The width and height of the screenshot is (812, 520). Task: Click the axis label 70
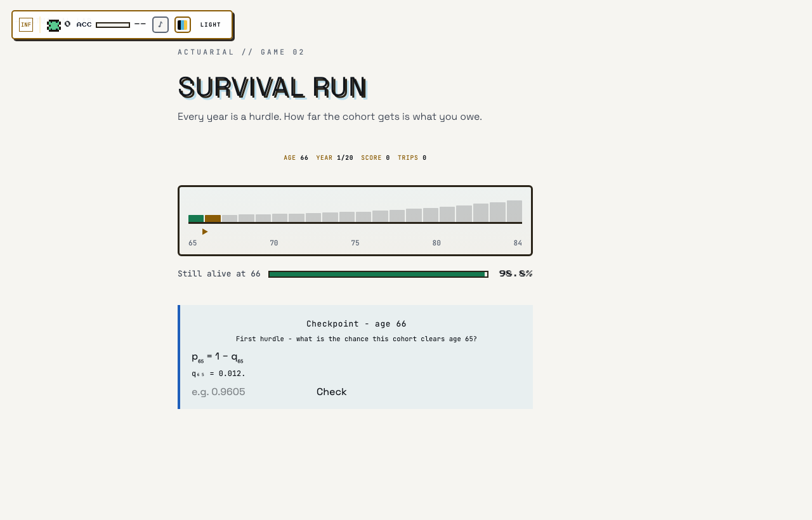coord(274,244)
